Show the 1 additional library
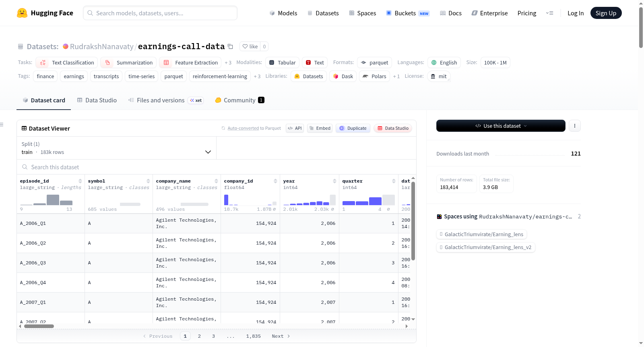Viewport: 644px width, 347px height. [x=396, y=76]
